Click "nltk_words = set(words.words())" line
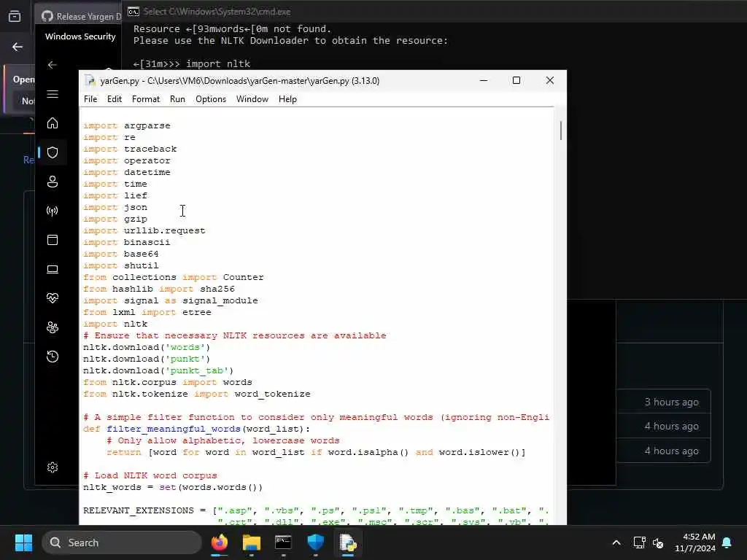747x560 pixels. [x=173, y=487]
